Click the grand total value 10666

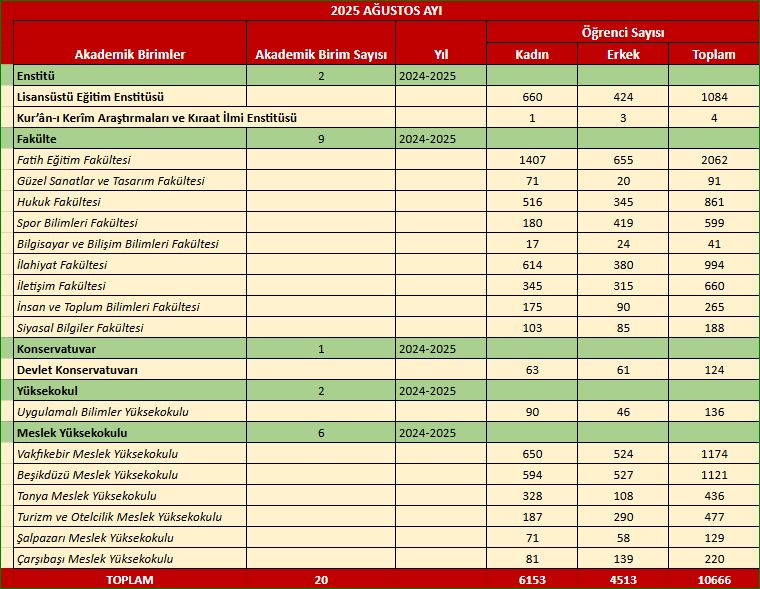click(x=714, y=579)
